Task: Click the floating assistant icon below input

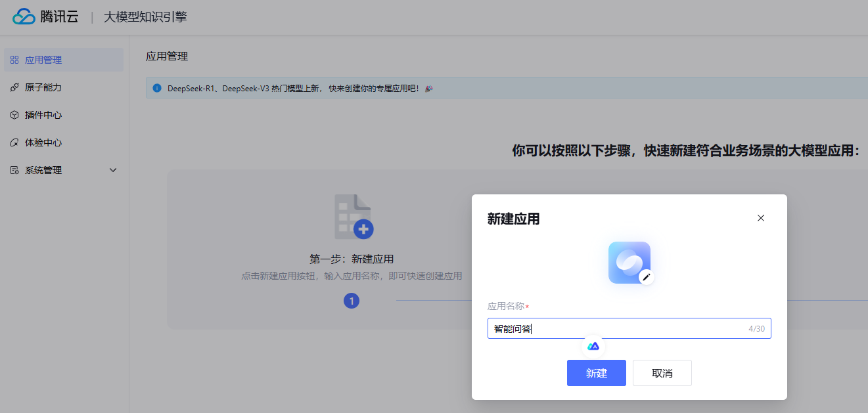Action: tap(593, 346)
